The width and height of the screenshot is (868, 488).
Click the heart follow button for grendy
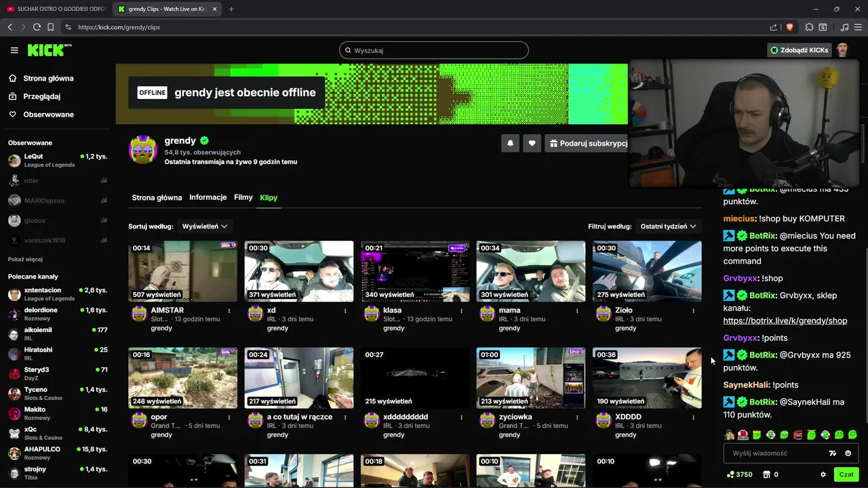[532, 144]
